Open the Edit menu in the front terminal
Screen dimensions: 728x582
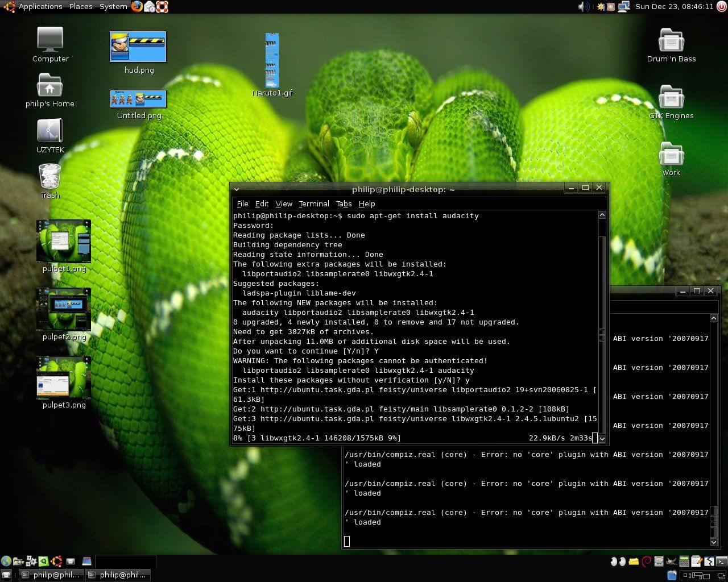[x=262, y=203]
